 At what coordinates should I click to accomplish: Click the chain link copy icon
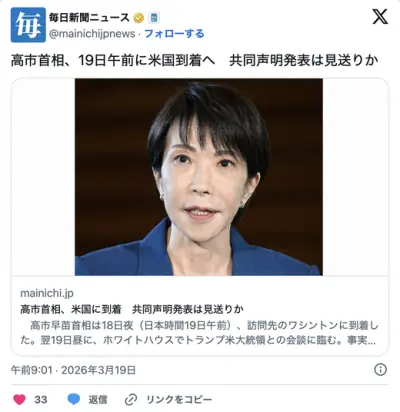tap(131, 400)
